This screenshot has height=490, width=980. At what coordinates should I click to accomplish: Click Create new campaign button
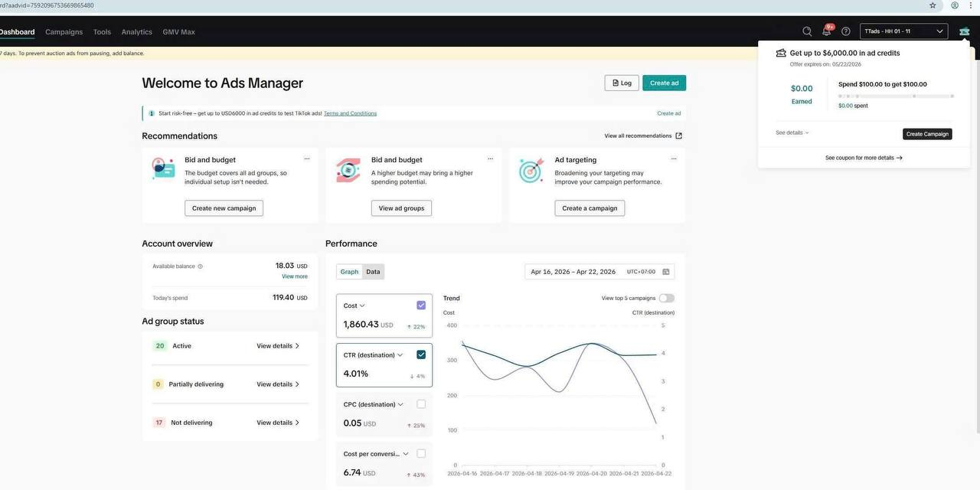[x=224, y=208]
